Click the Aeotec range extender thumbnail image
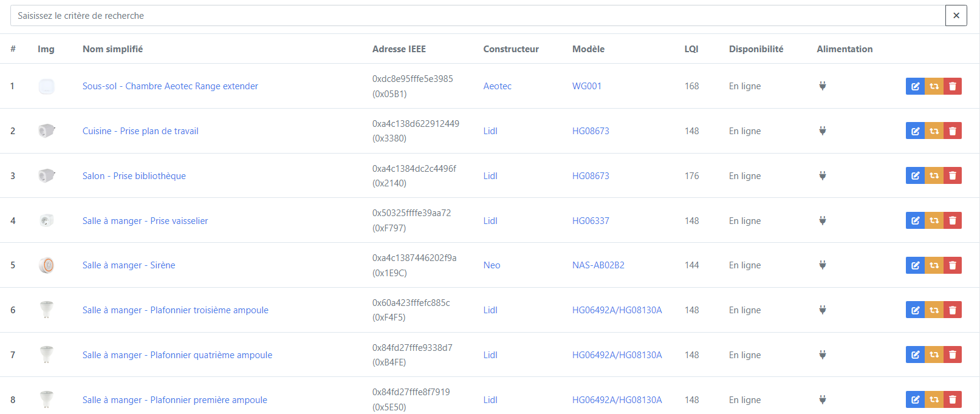The image size is (980, 414). pos(46,86)
